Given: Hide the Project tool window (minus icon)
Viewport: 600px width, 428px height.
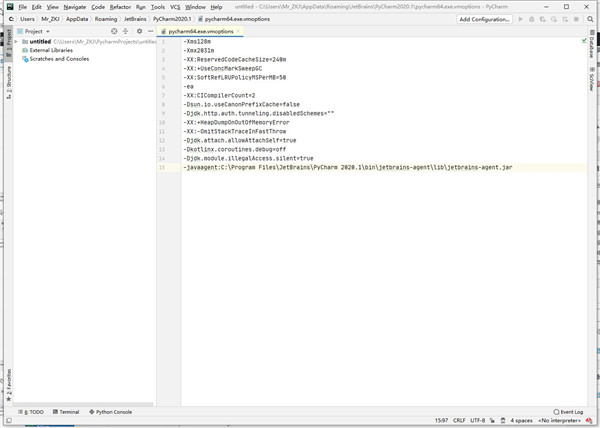Looking at the screenshot, I should pyautogui.click(x=150, y=31).
